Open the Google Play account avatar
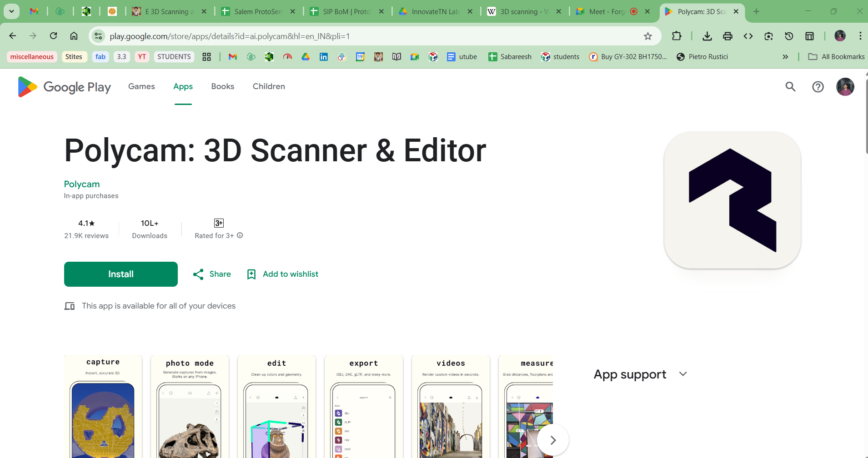Viewport: 868px width, 458px height. click(845, 86)
